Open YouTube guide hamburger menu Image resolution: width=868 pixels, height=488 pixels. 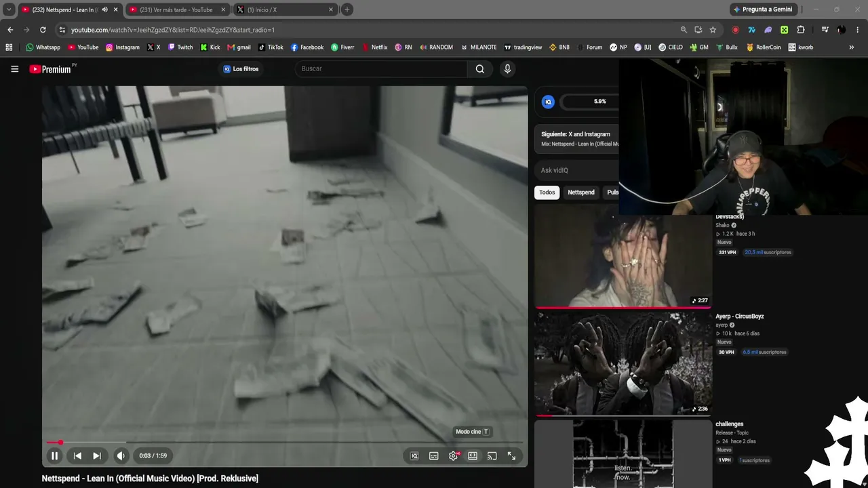click(x=15, y=68)
